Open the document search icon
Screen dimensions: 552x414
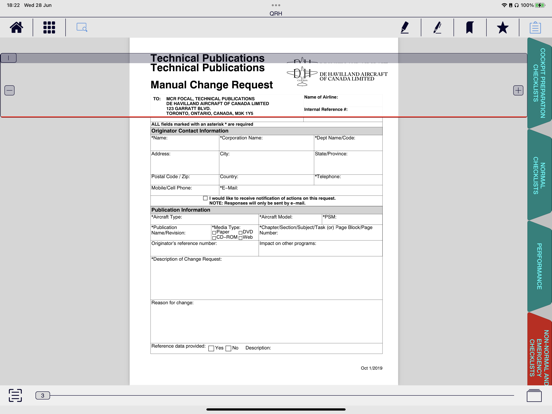(82, 27)
